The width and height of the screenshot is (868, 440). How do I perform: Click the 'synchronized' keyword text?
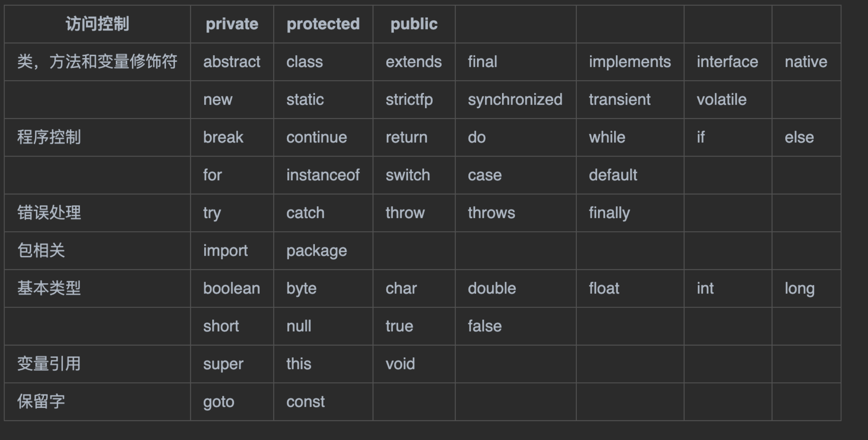(515, 100)
